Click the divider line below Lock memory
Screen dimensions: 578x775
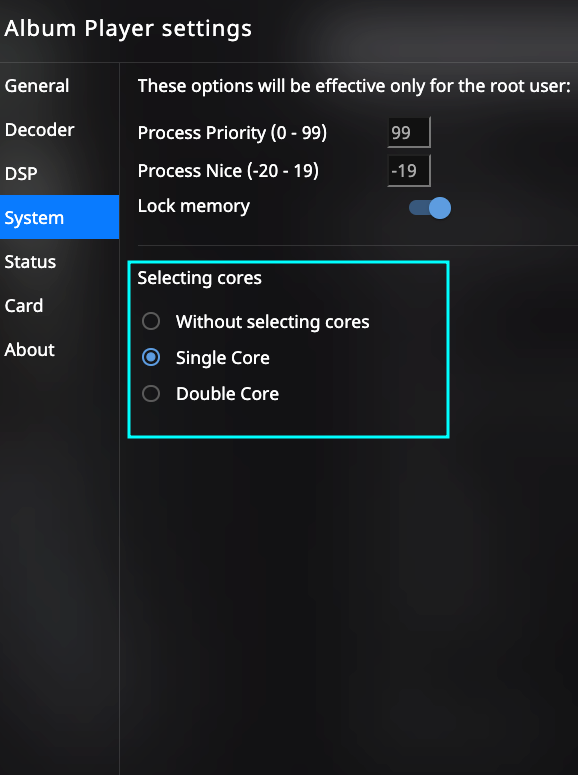357,245
